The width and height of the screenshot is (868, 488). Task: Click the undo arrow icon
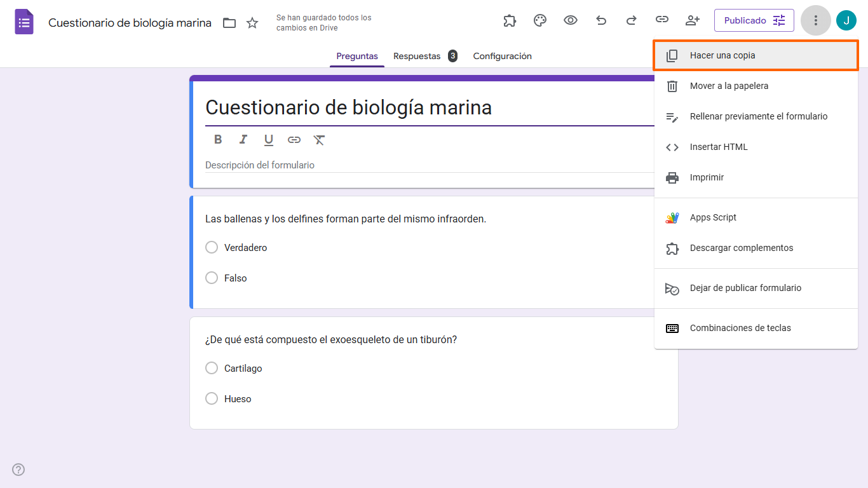[601, 20]
